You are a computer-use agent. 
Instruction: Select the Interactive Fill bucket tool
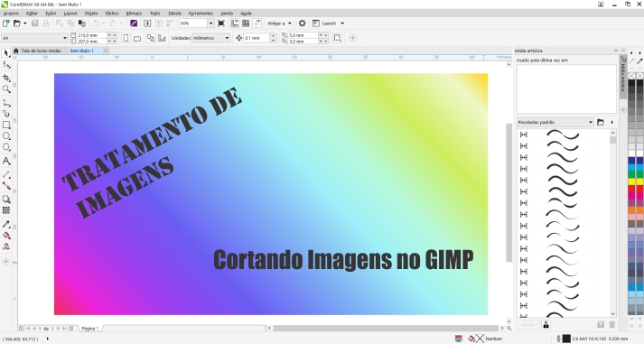click(6, 236)
